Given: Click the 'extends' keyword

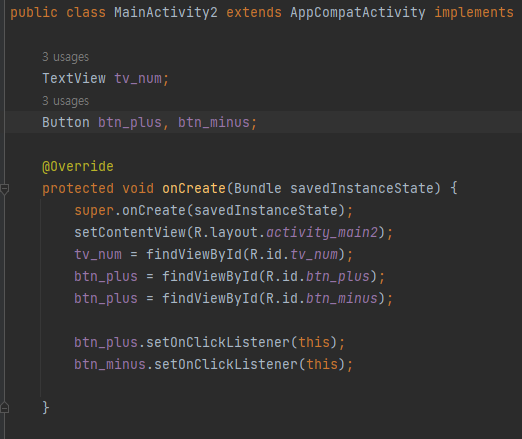Looking at the screenshot, I should coord(254,13).
